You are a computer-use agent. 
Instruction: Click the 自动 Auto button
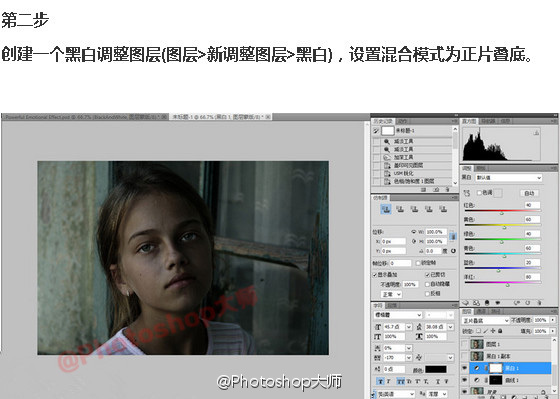(x=529, y=193)
